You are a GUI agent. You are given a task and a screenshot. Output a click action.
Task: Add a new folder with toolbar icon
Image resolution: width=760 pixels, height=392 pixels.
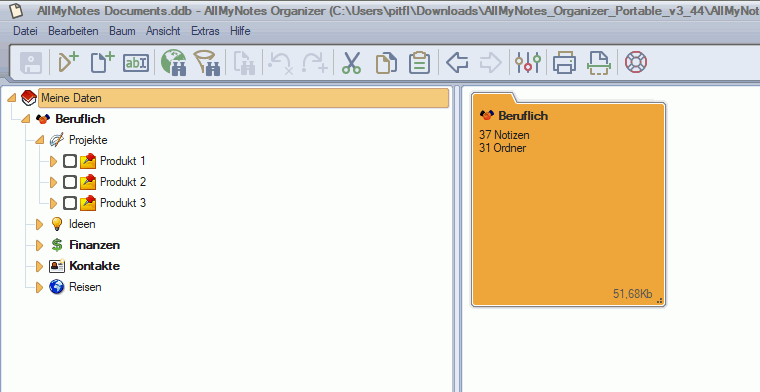(x=68, y=63)
